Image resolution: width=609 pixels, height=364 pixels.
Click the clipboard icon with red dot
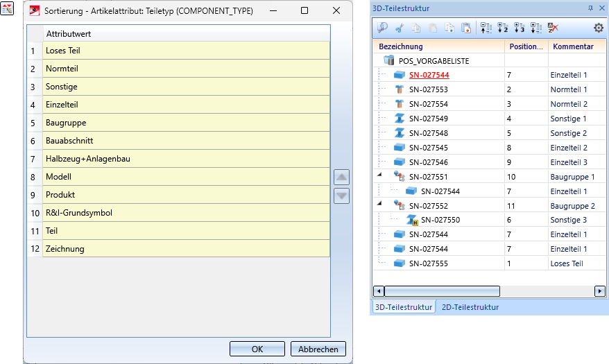[x=466, y=28]
